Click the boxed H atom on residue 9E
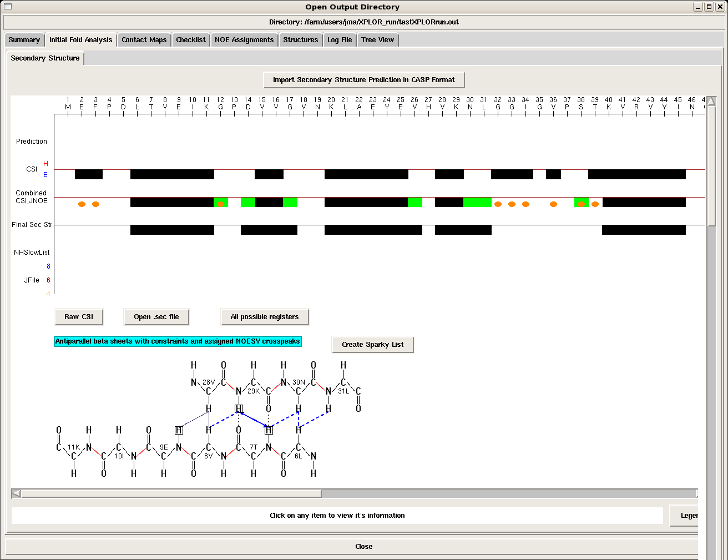Screen dimensions: 728x560 pos(179,430)
